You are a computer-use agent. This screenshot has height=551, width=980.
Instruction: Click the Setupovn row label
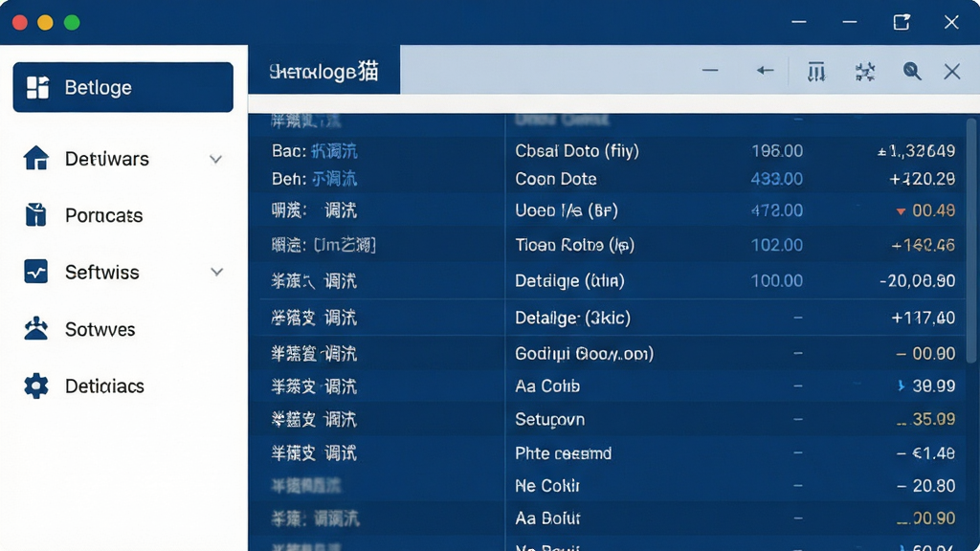click(x=550, y=419)
